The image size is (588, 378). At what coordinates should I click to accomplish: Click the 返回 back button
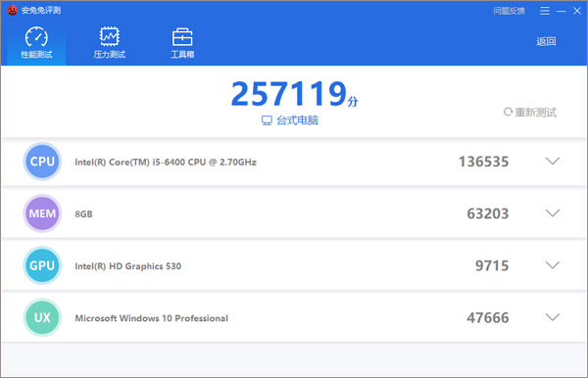tap(546, 41)
